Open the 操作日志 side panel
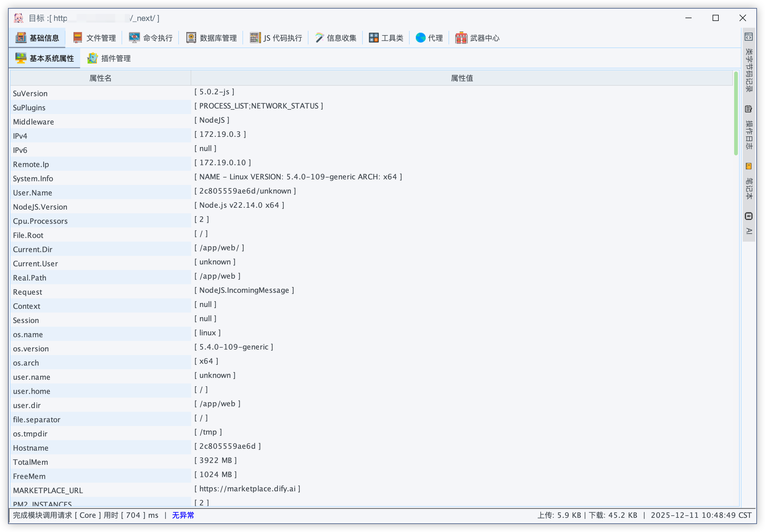This screenshot has height=532, width=765. (749, 128)
